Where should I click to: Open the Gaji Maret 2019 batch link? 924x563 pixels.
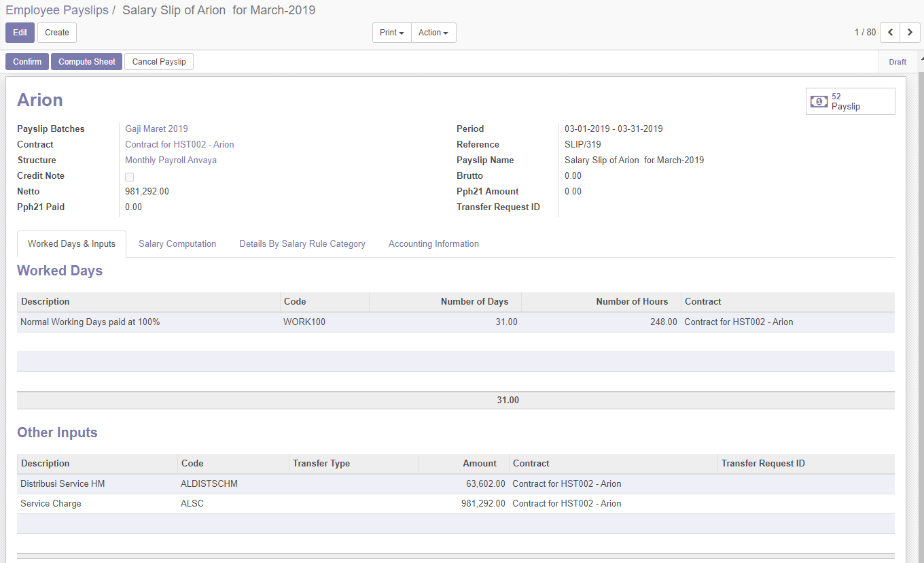point(156,129)
